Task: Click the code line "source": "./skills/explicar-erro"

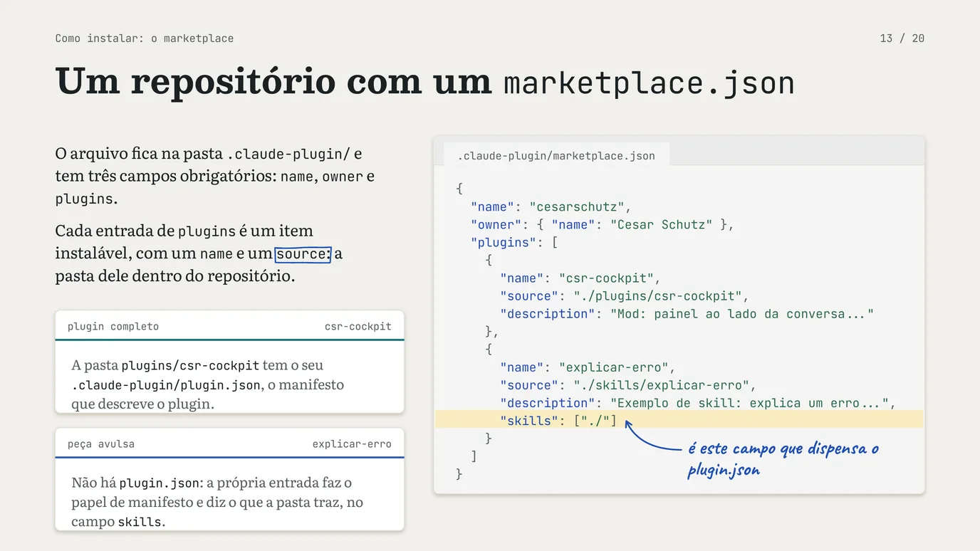Action: tap(628, 385)
